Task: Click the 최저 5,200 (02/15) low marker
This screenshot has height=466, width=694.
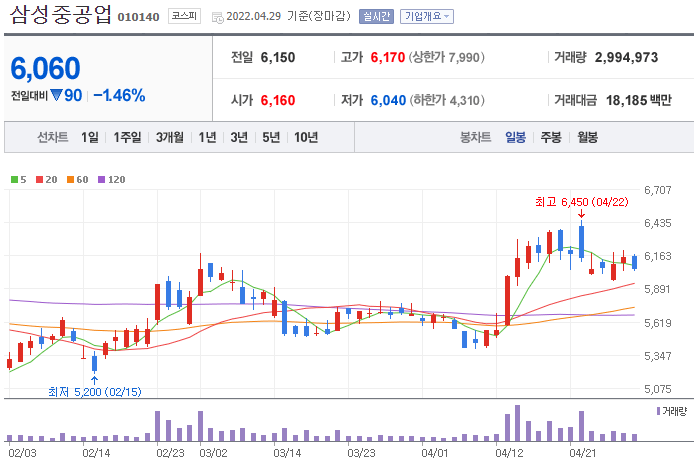Action: pos(95,392)
